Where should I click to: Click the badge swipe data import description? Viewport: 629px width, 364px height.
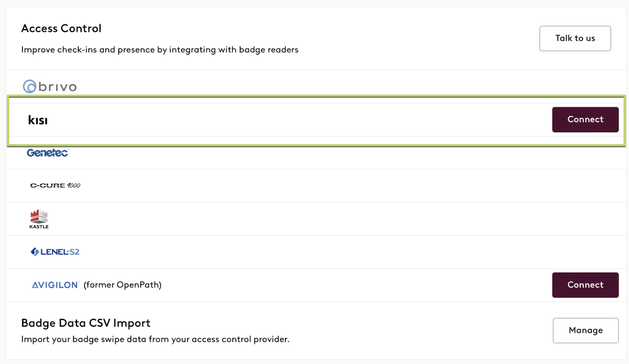pos(155,339)
